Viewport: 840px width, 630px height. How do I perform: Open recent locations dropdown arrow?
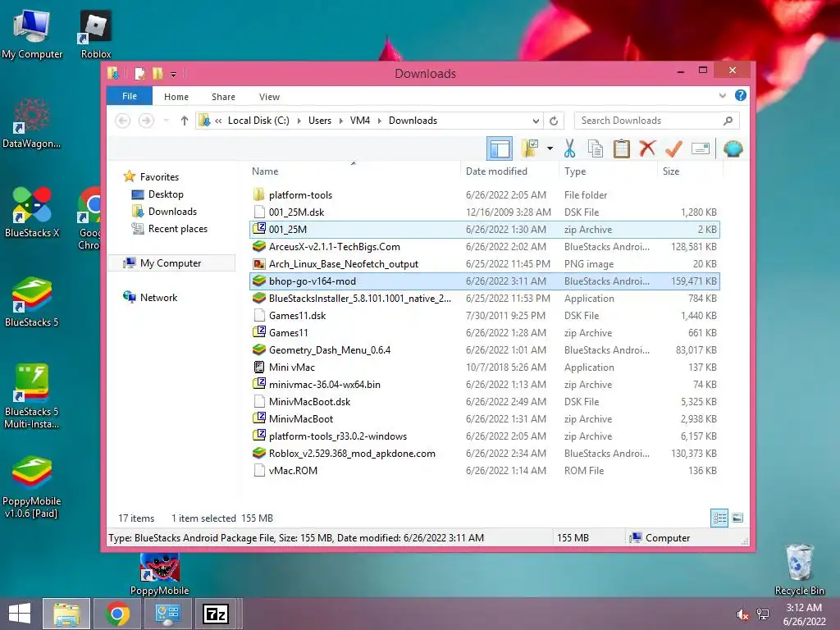pos(166,121)
